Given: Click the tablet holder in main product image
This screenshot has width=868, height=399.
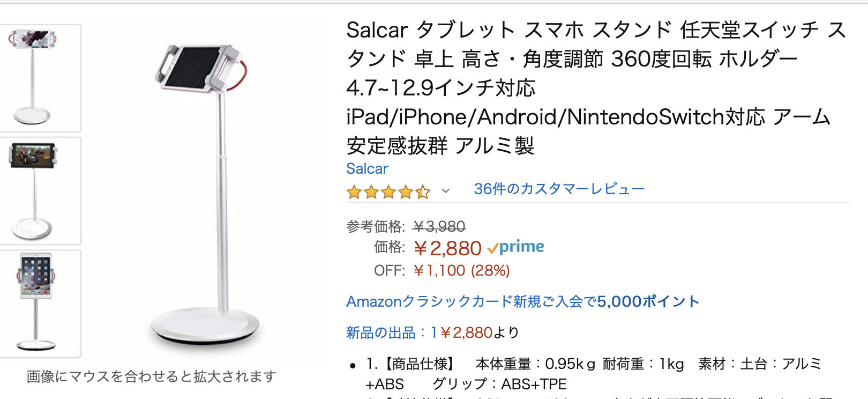Looking at the screenshot, I should [199, 68].
